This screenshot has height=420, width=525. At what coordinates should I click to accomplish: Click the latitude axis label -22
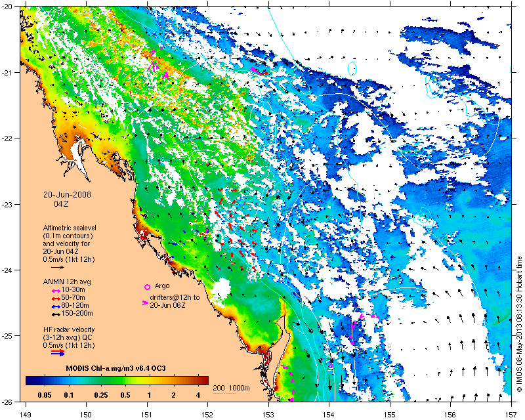pos(7,138)
